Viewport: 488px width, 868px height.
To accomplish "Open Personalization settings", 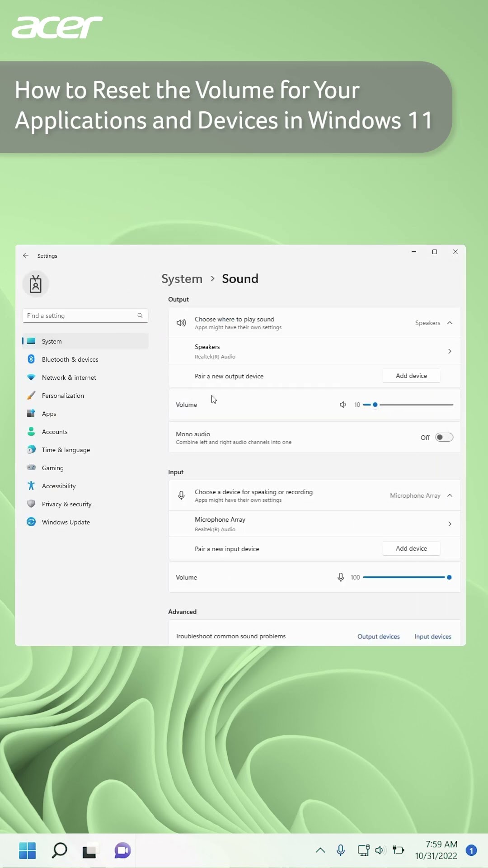I will (85, 396).
